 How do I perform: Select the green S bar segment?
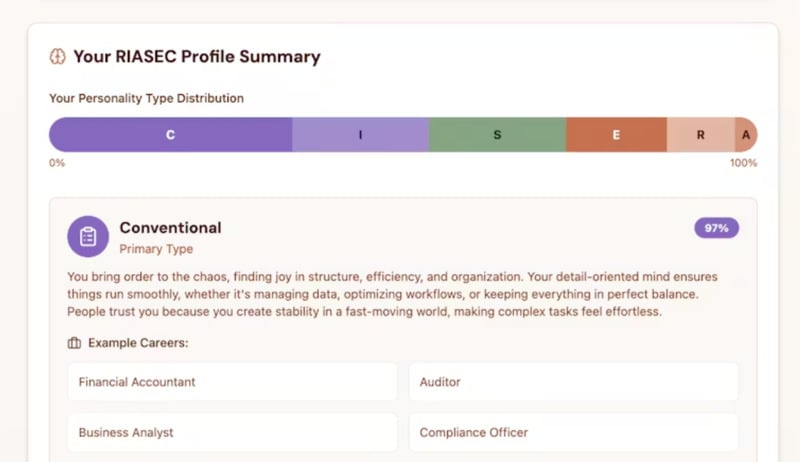tap(497, 135)
